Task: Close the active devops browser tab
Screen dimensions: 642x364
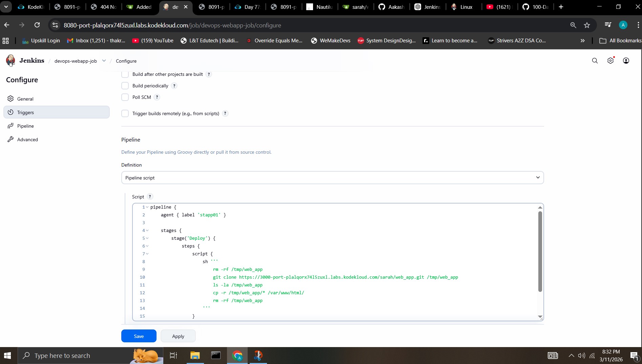Action: tap(186, 7)
